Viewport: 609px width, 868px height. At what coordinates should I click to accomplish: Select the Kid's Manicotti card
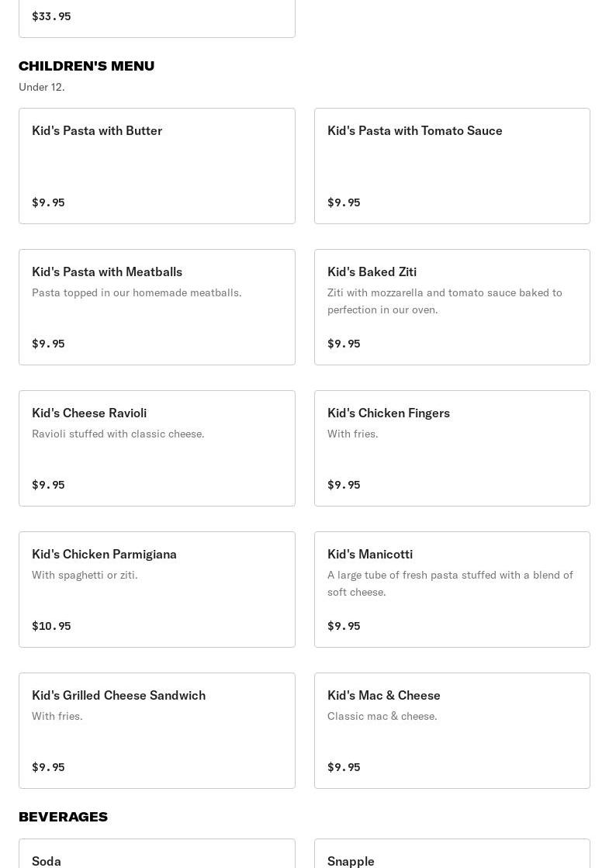click(452, 590)
